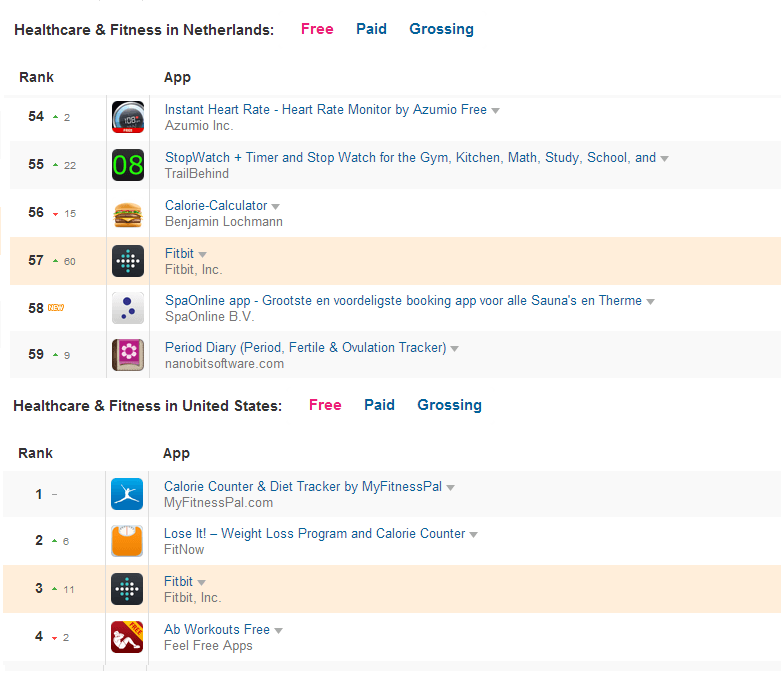
Task: Click publisher name Azumio Inc.
Action: pyautogui.click(x=199, y=126)
